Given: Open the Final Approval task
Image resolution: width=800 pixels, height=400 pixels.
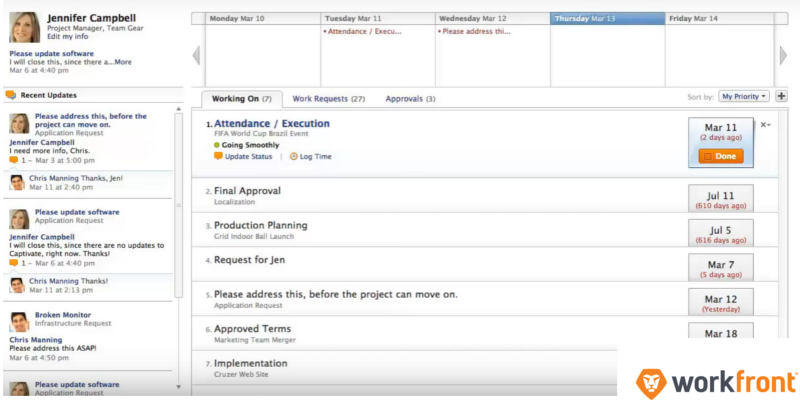Looking at the screenshot, I should tap(247, 190).
